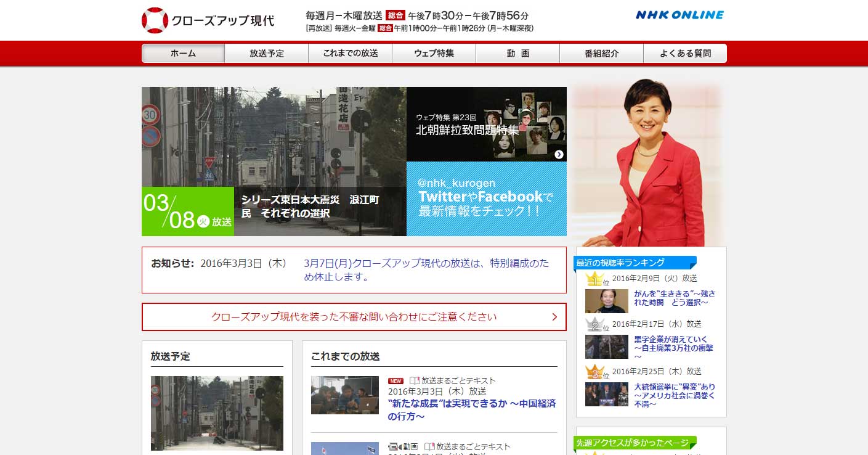Click the 放送予定 street scene thumbnail
The height and width of the screenshot is (455, 868).
217,413
